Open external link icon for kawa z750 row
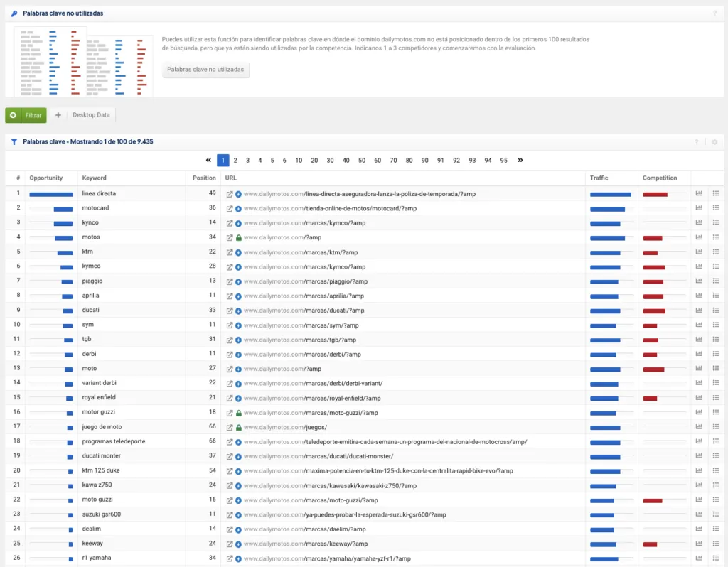728x567 pixels. [230, 486]
